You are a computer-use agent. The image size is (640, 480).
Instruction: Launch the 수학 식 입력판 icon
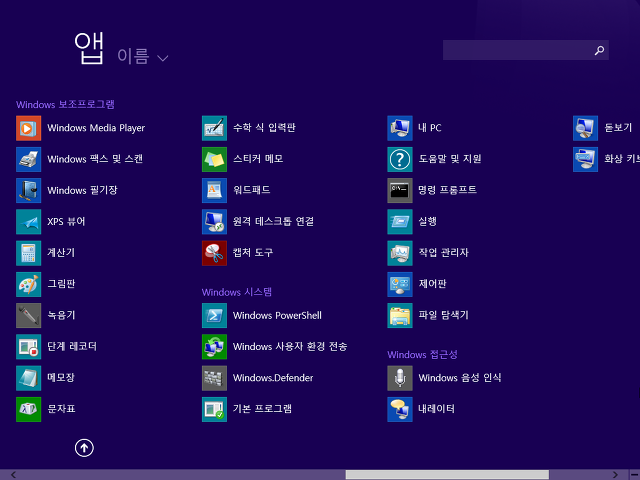(x=214, y=128)
